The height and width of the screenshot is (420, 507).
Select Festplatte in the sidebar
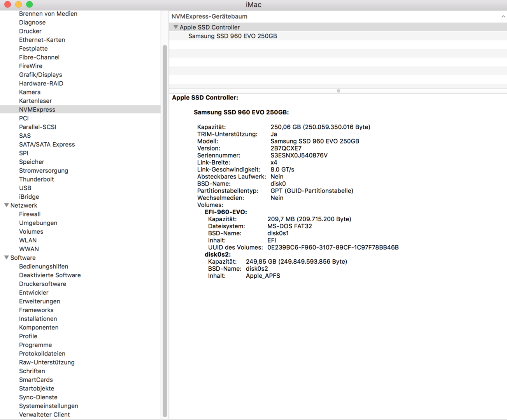click(x=33, y=49)
